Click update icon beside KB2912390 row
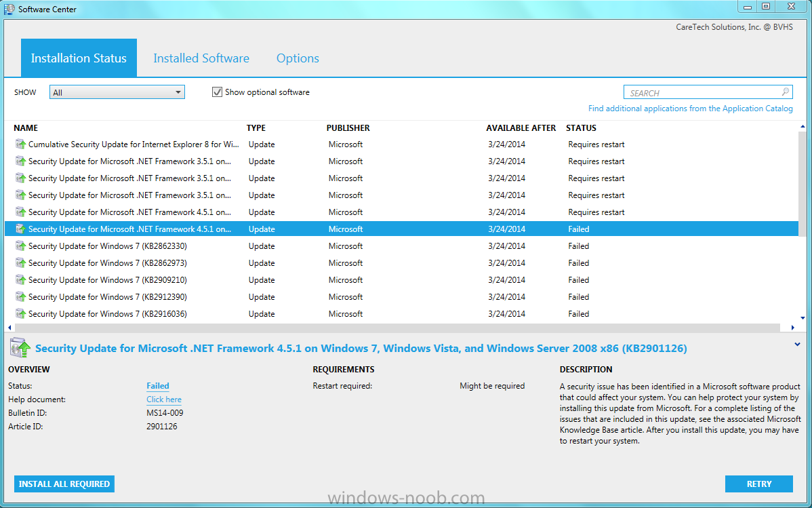 click(x=20, y=296)
